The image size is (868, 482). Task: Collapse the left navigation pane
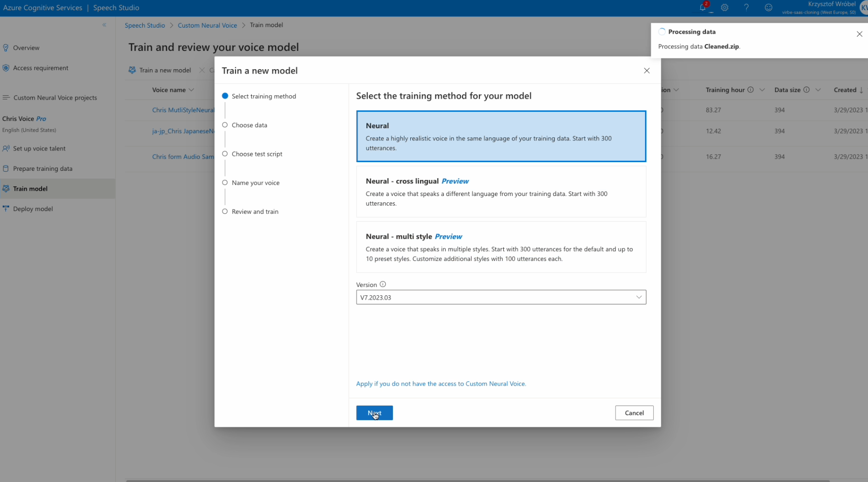(x=104, y=25)
